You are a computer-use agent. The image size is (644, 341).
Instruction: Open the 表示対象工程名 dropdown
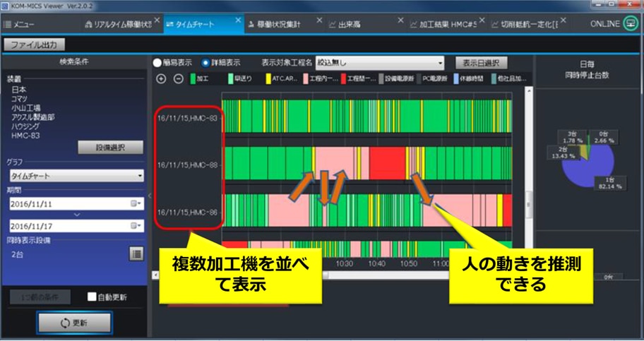[x=379, y=62]
